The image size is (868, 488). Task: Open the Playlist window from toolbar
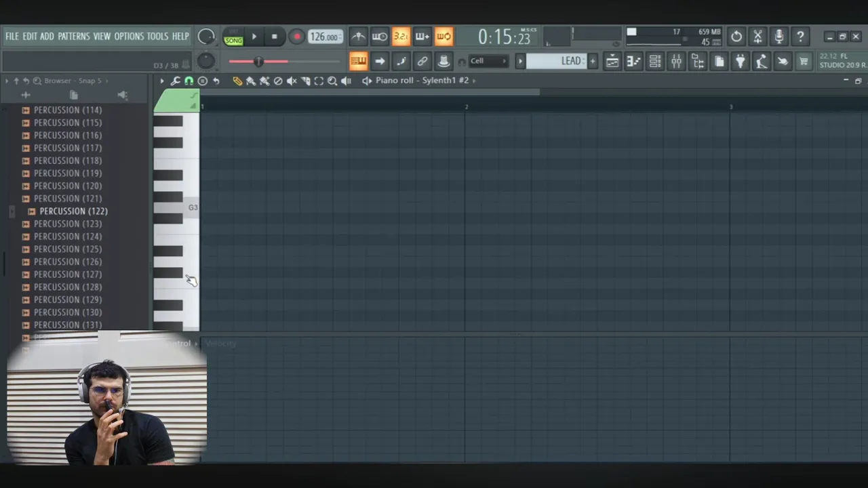tap(612, 61)
